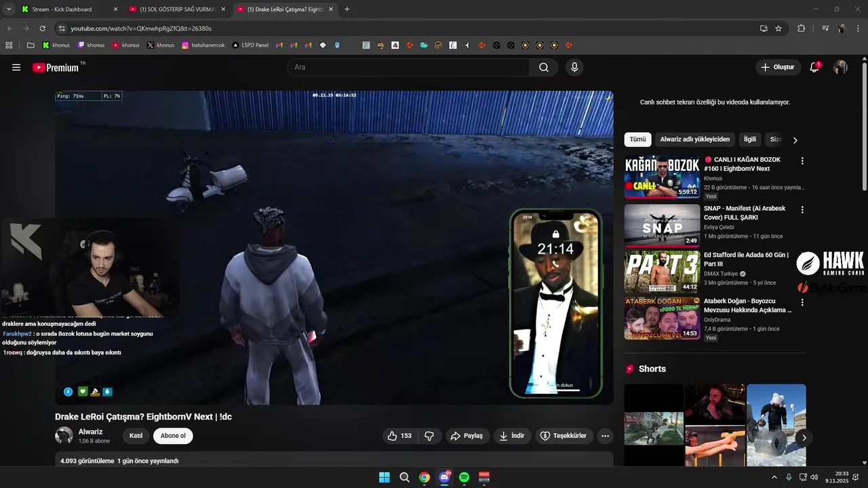Open the YouTube account avatar menu
The height and width of the screenshot is (488, 868).
[840, 67]
